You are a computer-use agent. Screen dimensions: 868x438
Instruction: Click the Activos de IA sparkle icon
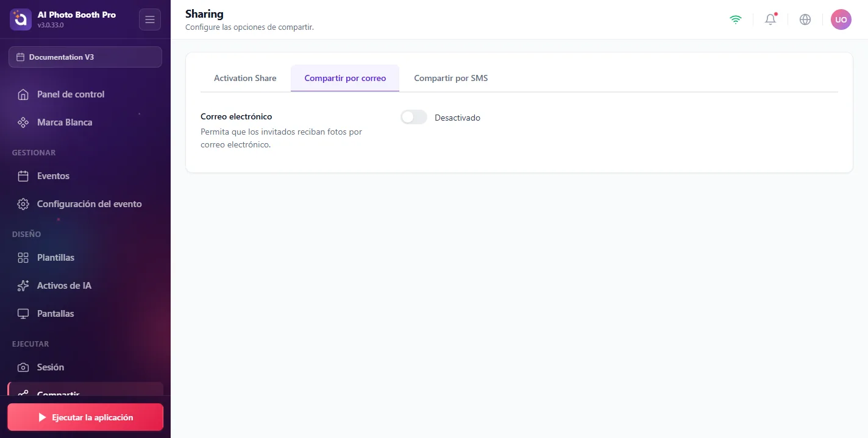point(23,286)
